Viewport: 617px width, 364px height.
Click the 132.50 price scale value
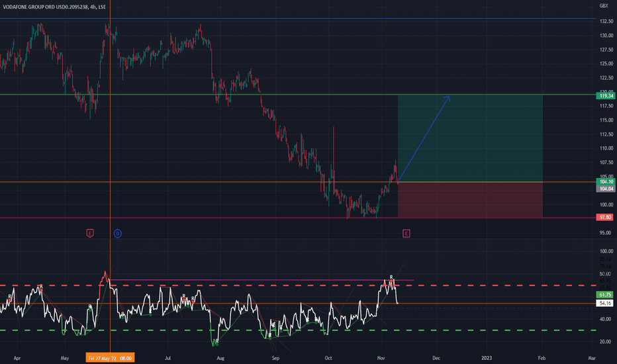pyautogui.click(x=606, y=22)
